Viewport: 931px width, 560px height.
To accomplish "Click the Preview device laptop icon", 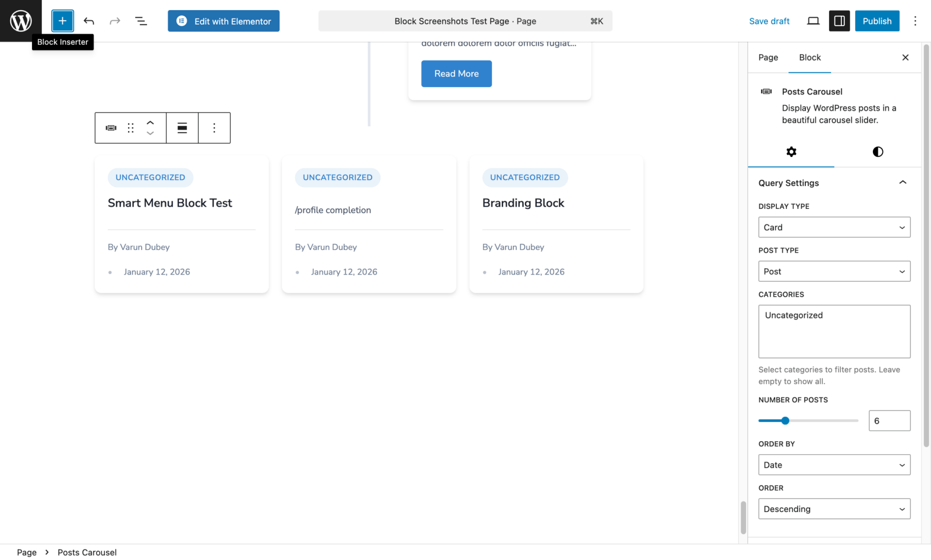I will [x=813, y=21].
